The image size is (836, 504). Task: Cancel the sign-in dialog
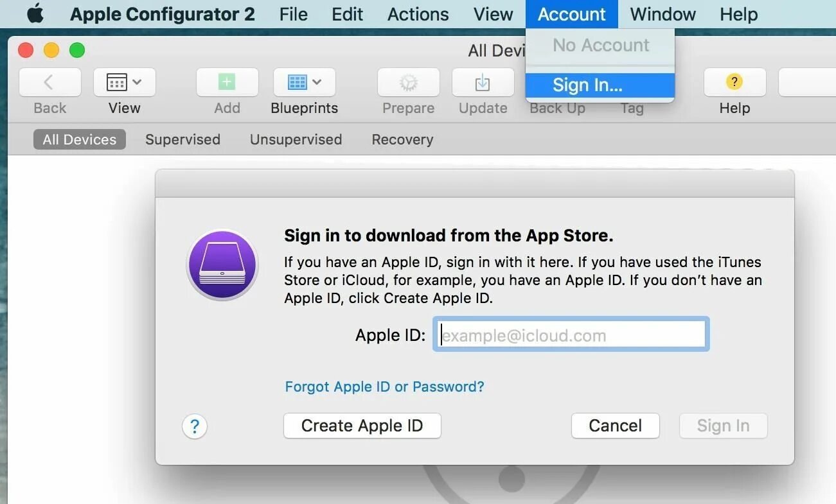coord(616,426)
